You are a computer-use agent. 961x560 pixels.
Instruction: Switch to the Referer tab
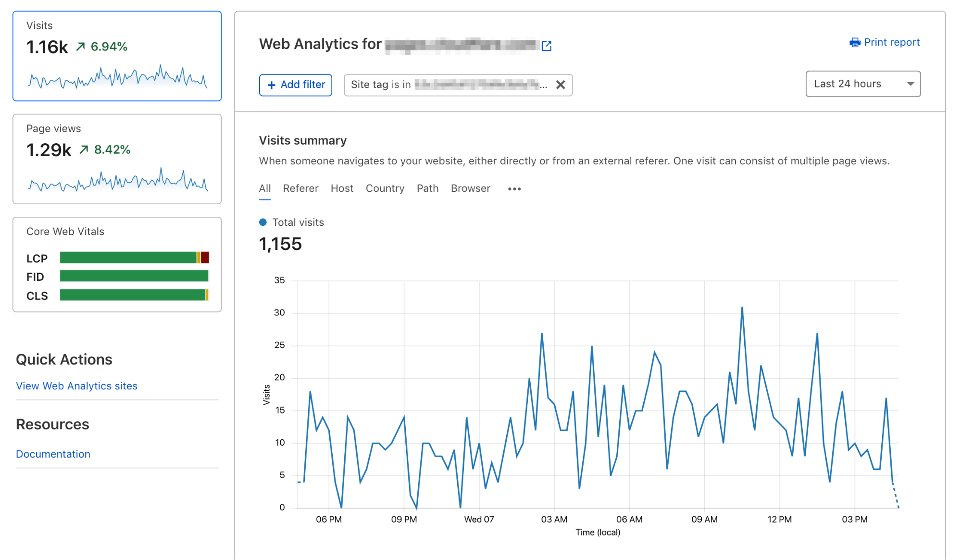click(300, 188)
